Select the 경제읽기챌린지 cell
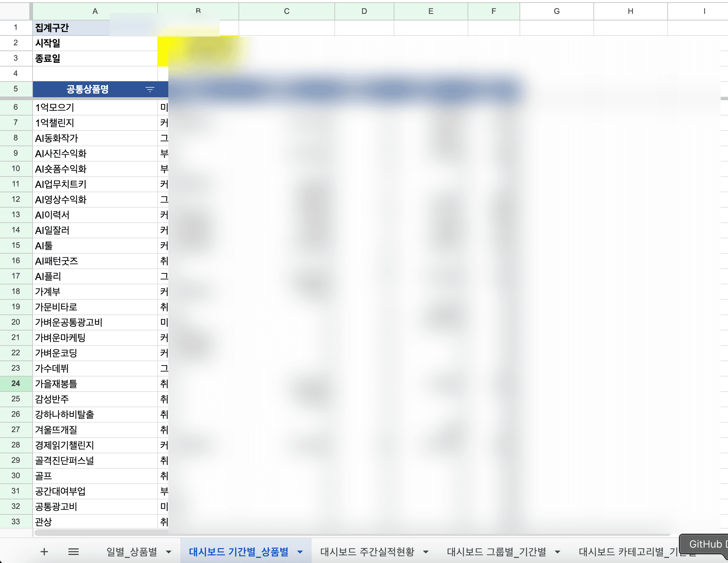 coord(95,445)
